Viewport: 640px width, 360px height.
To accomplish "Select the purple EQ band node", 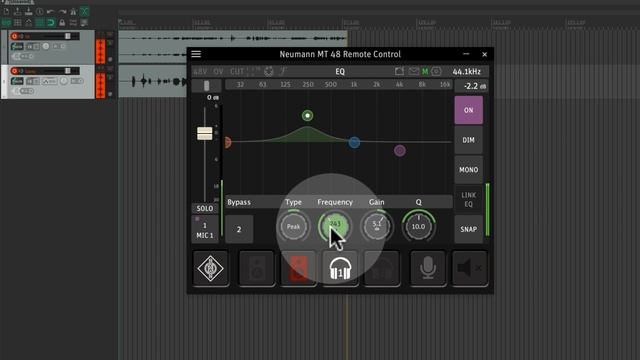I will [x=400, y=151].
